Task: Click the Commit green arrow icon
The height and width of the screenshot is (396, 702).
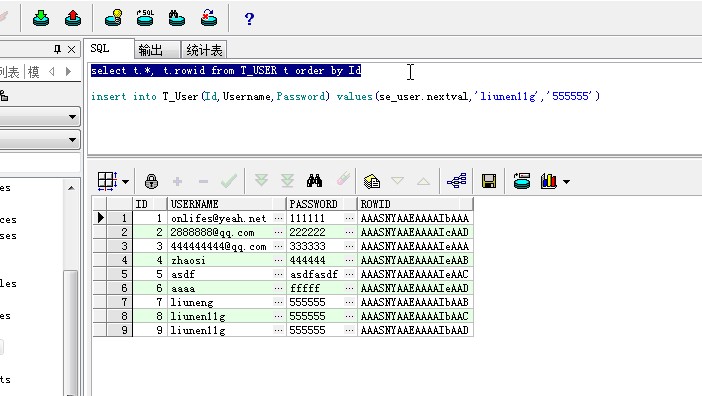Action: [x=41, y=18]
